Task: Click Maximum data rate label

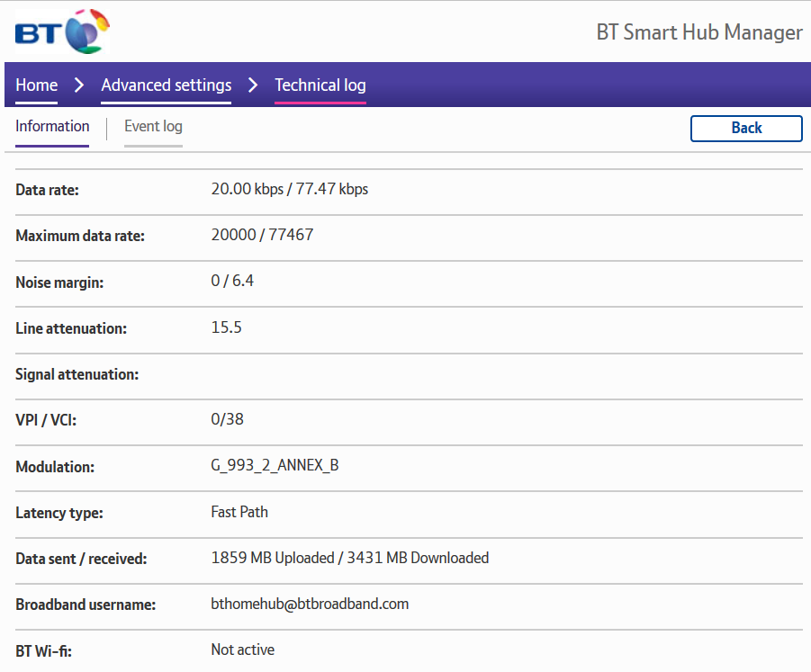Action: click(80, 237)
